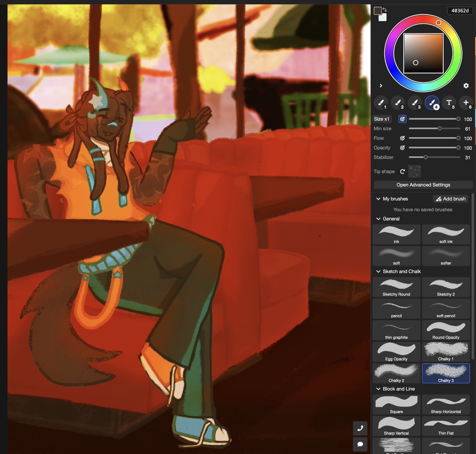Click the hex color field 40362d
This screenshot has height=454, width=476.
[460, 11]
